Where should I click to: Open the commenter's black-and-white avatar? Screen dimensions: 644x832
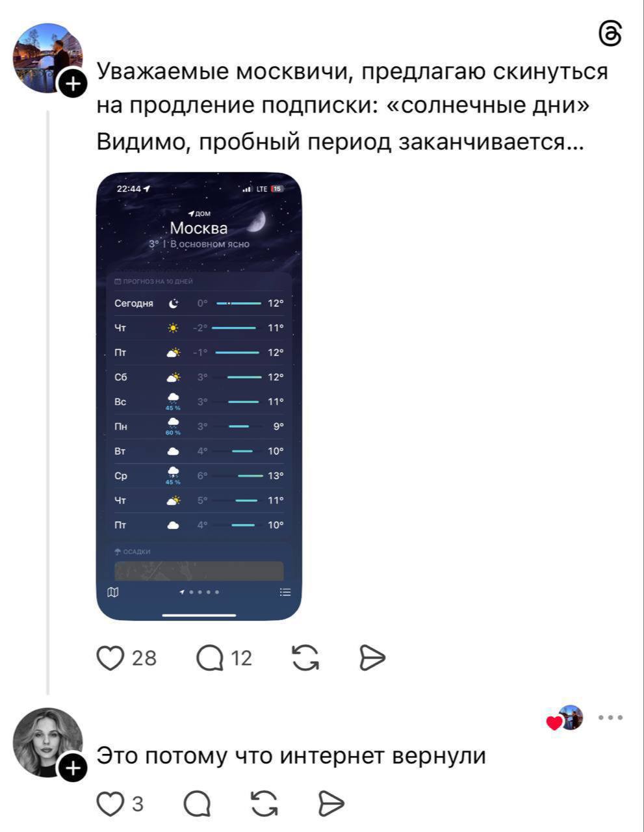tap(48, 743)
